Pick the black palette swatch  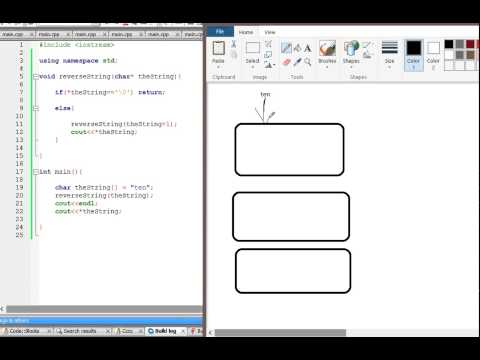449,44
